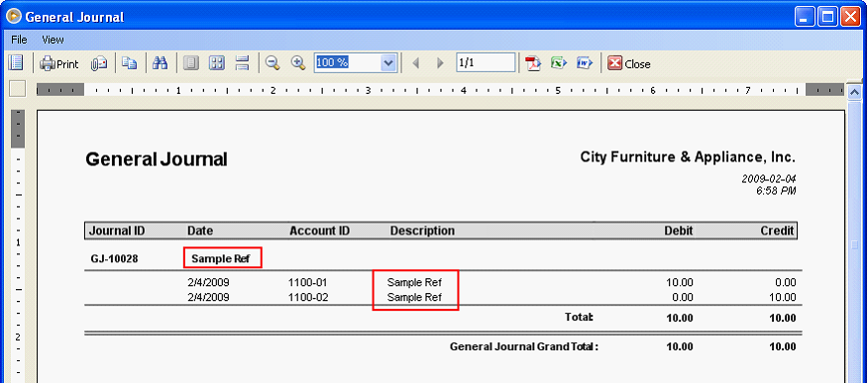
Task: Toggle the table of contents panel icon
Action: pyautogui.click(x=15, y=63)
